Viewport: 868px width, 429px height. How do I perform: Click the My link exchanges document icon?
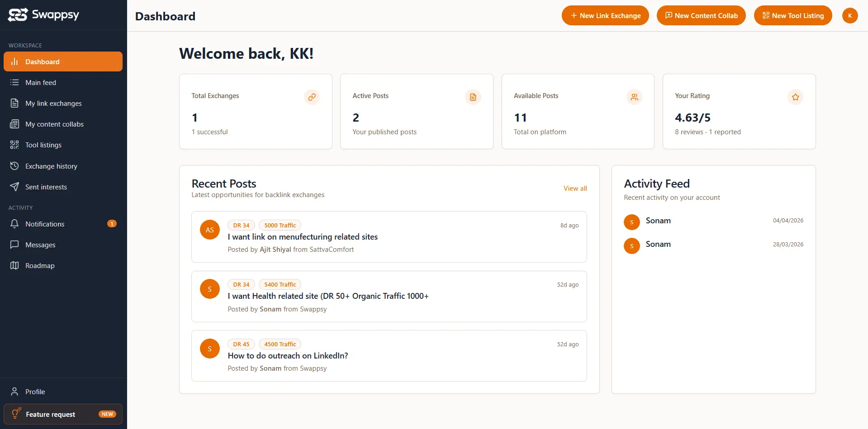[14, 103]
